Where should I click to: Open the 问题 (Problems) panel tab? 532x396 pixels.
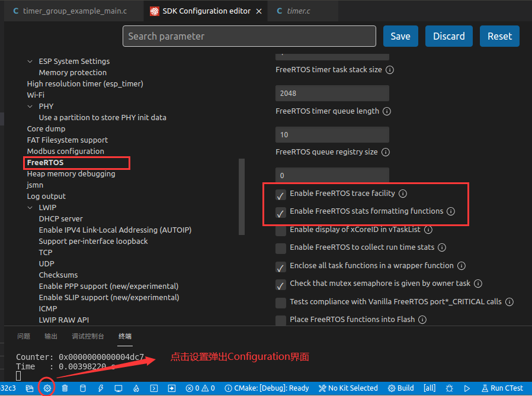click(x=24, y=336)
